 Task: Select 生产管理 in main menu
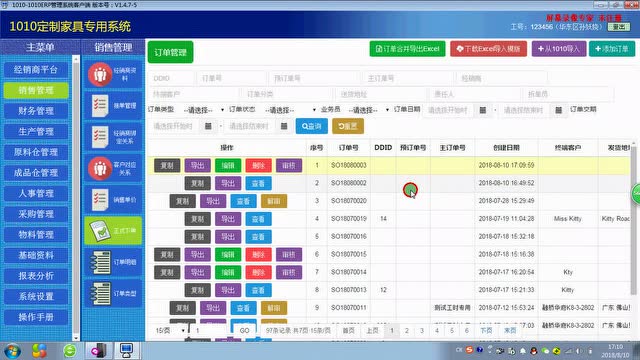point(36,131)
